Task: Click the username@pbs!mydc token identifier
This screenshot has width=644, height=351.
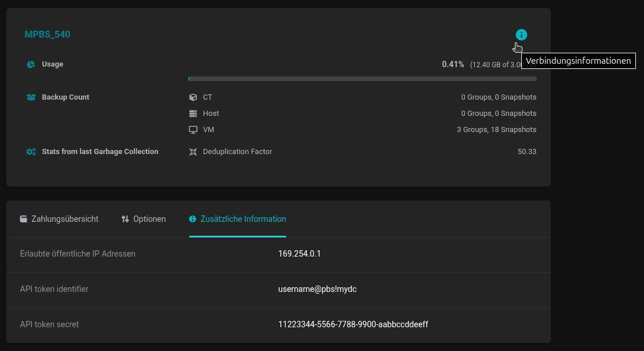Action: [x=317, y=289]
